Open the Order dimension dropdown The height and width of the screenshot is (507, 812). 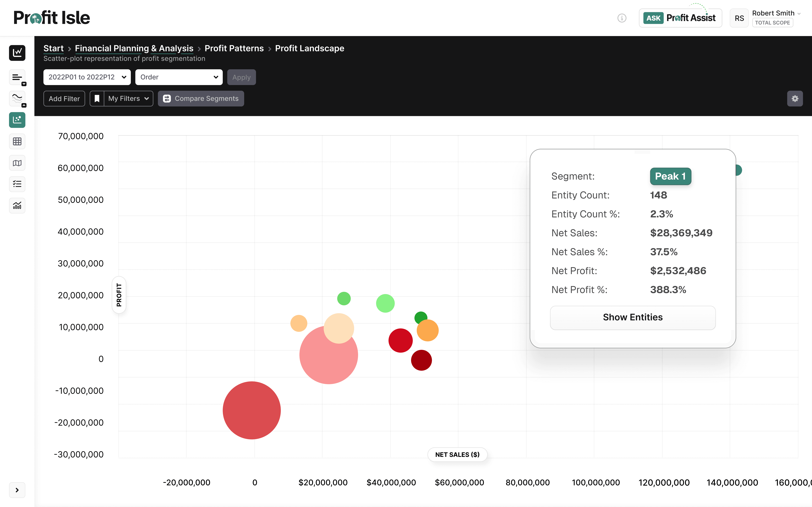tap(179, 77)
